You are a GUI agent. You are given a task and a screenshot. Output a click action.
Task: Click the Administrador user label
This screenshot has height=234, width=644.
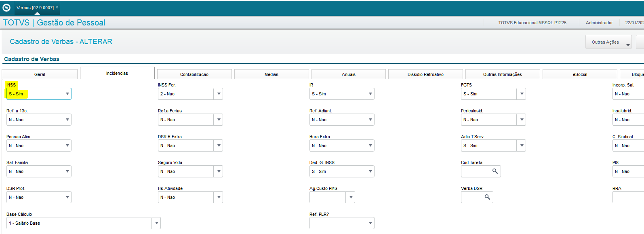pos(599,23)
